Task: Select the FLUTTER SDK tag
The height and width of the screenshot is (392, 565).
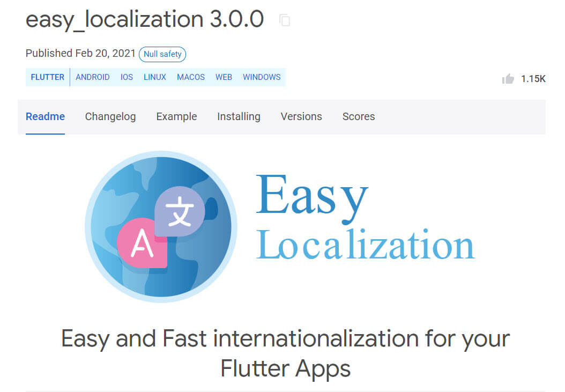Action: 48,77
